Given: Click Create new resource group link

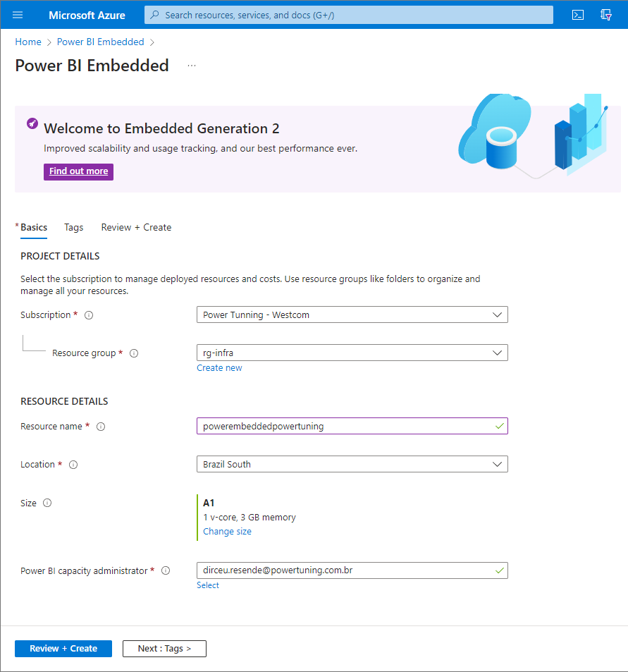Looking at the screenshot, I should point(219,368).
